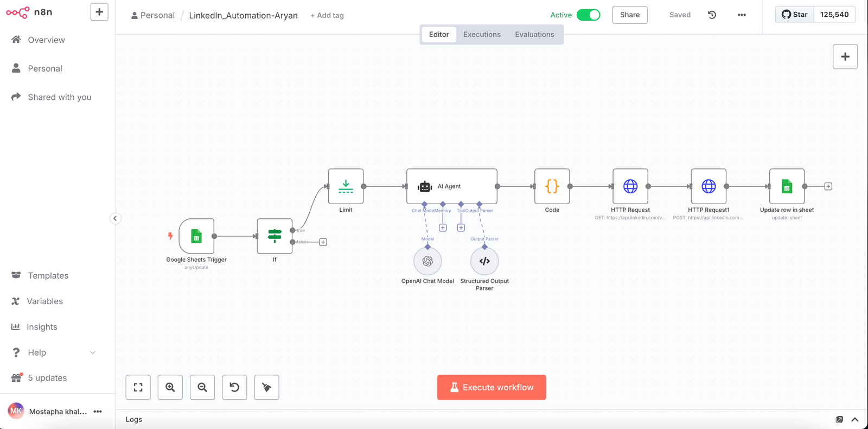Open Overview in the sidebar
The width and height of the screenshot is (868, 429).
click(46, 40)
